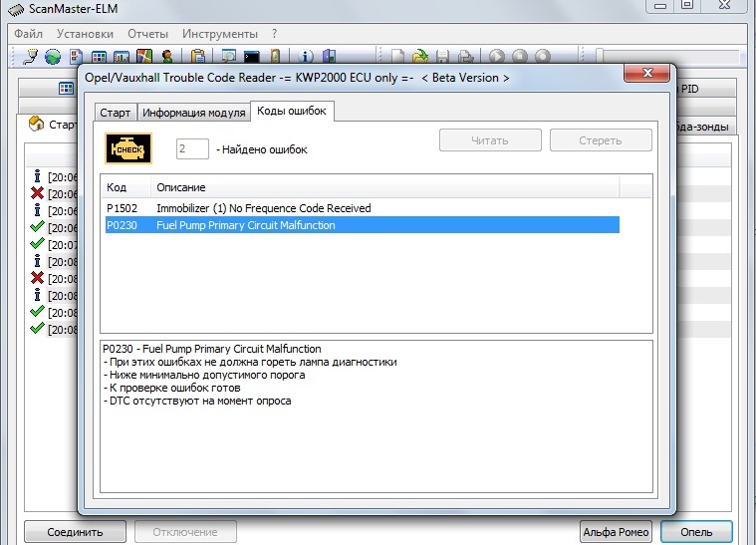Switch to the dialog's Старт tab
Image resolution: width=756 pixels, height=545 pixels.
(116, 113)
